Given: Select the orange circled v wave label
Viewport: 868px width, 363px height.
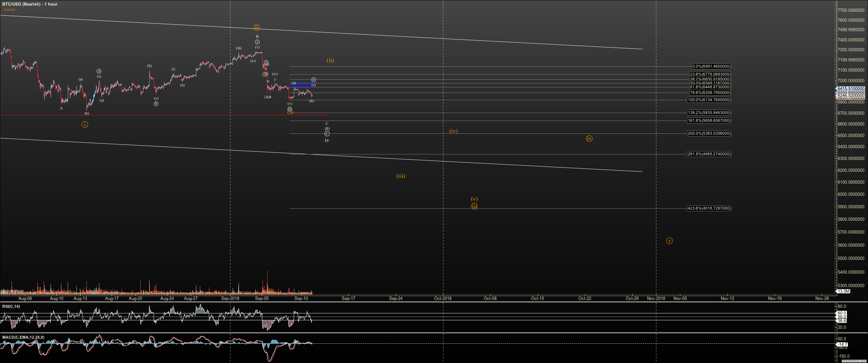Looking at the screenshot, I should 669,241.
